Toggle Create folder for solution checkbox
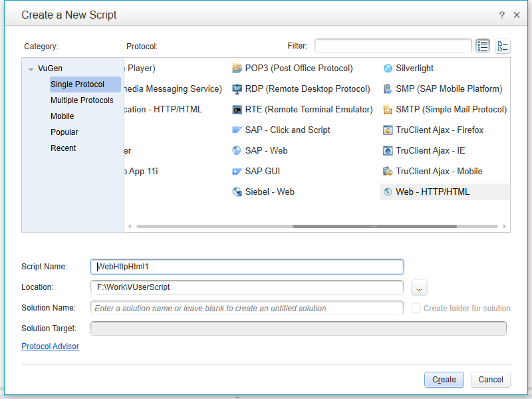This screenshot has width=532, height=399. point(416,308)
